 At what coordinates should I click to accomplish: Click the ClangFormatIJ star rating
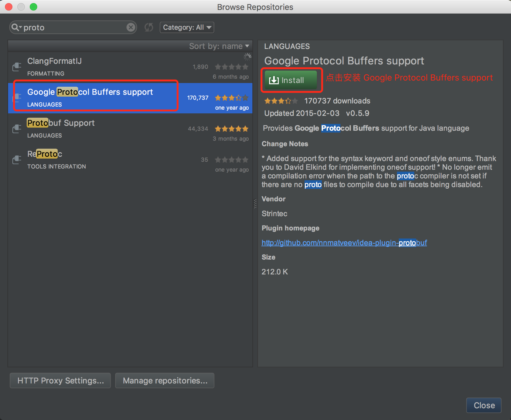tap(232, 67)
